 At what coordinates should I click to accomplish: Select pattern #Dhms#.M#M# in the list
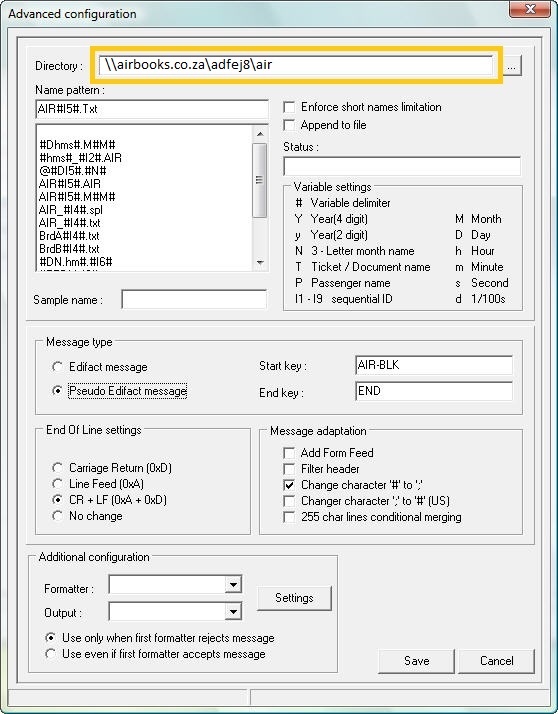77,145
